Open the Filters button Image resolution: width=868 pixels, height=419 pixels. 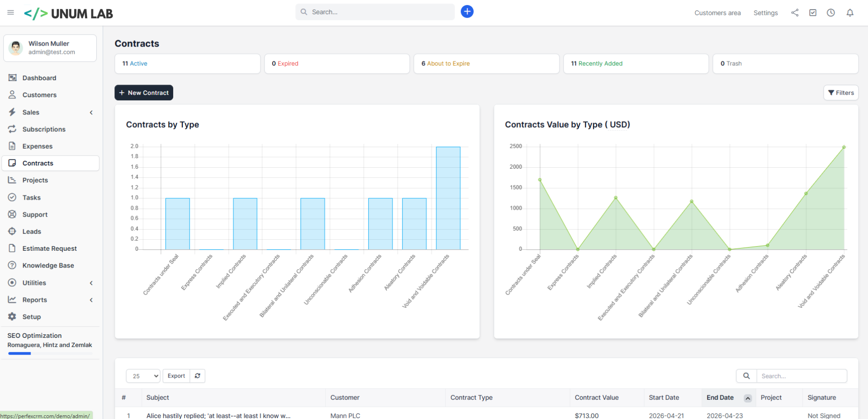pyautogui.click(x=841, y=93)
